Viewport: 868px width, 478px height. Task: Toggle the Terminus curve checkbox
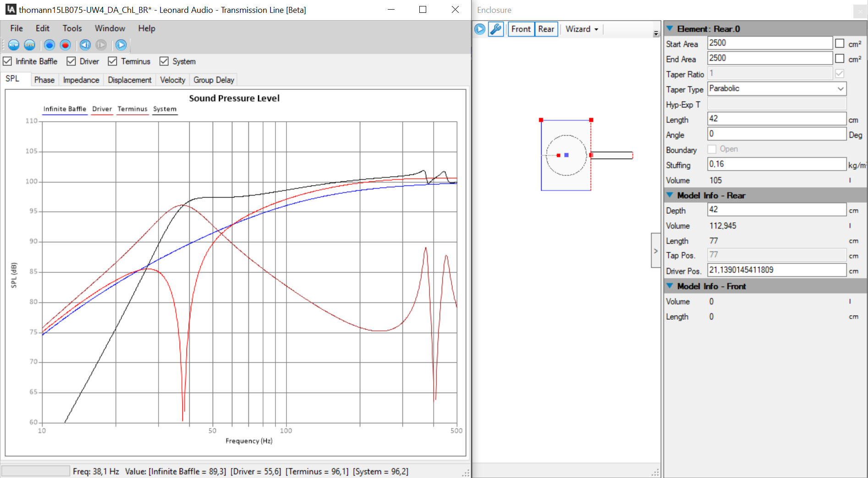coord(113,61)
